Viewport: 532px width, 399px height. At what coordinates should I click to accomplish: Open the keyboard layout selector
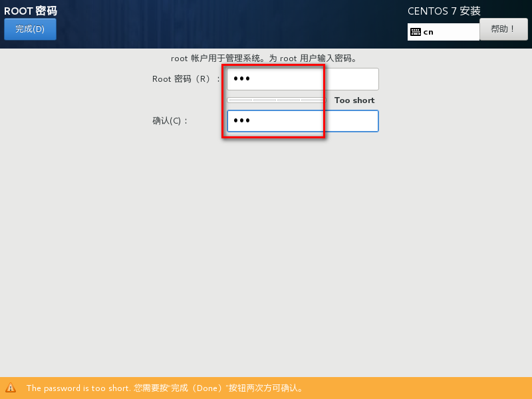pos(443,31)
